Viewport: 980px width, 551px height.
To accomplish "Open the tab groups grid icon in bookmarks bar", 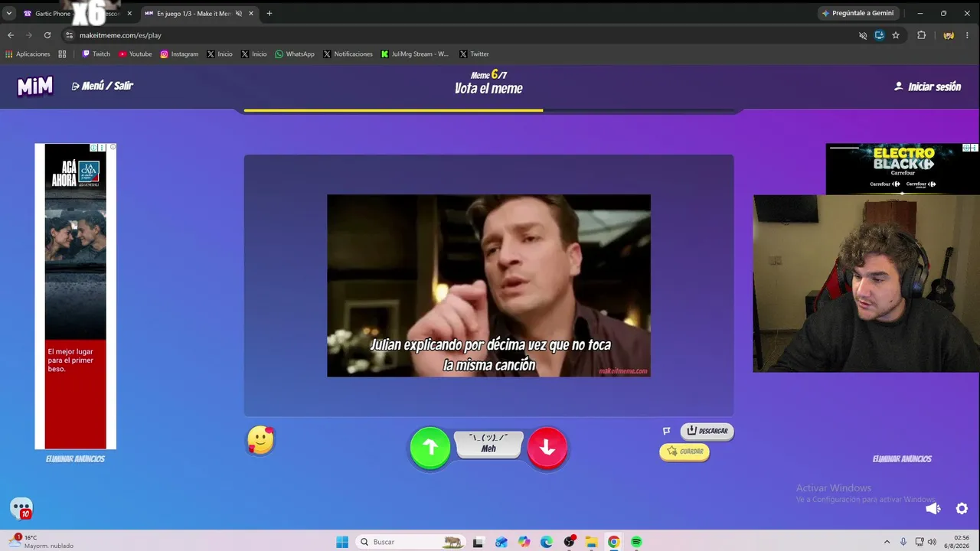I will [62, 54].
